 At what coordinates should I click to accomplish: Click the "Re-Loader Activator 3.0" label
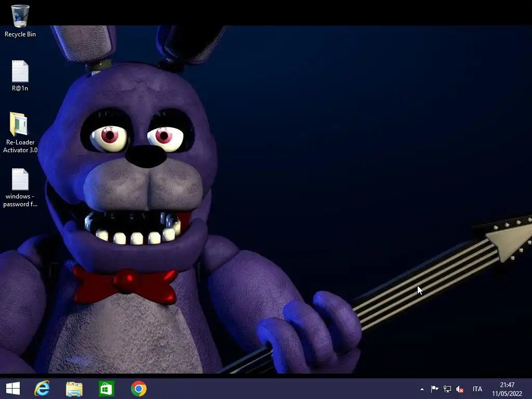coord(20,146)
